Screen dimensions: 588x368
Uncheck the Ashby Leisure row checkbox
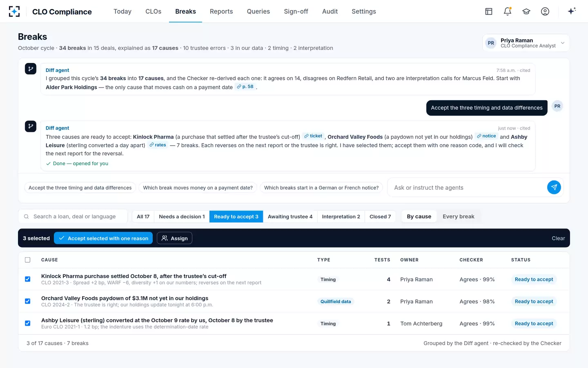[28, 323]
